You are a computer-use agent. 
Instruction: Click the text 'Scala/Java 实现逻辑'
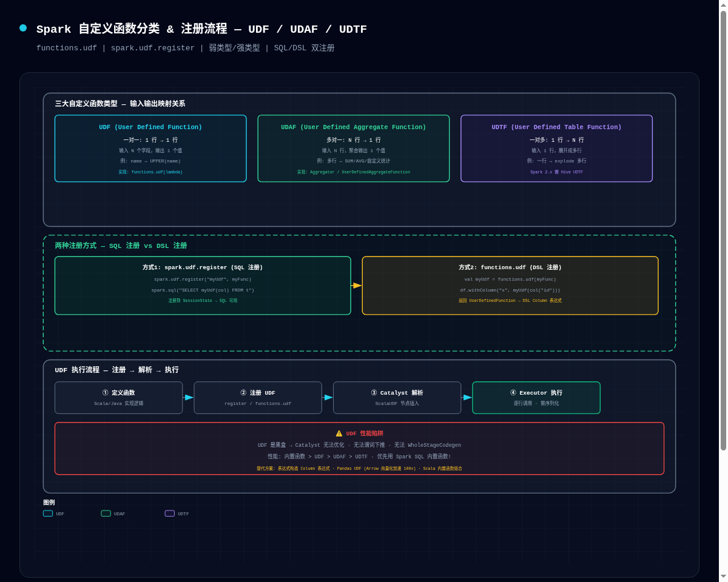tap(119, 404)
